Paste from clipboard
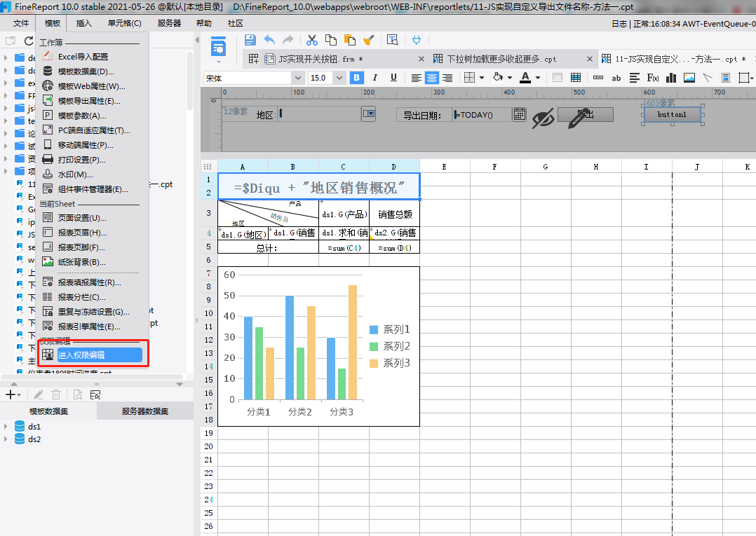 [x=349, y=40]
